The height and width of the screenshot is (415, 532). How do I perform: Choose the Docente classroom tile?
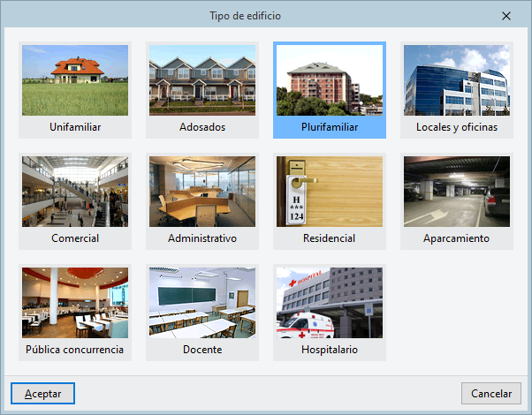202,313
